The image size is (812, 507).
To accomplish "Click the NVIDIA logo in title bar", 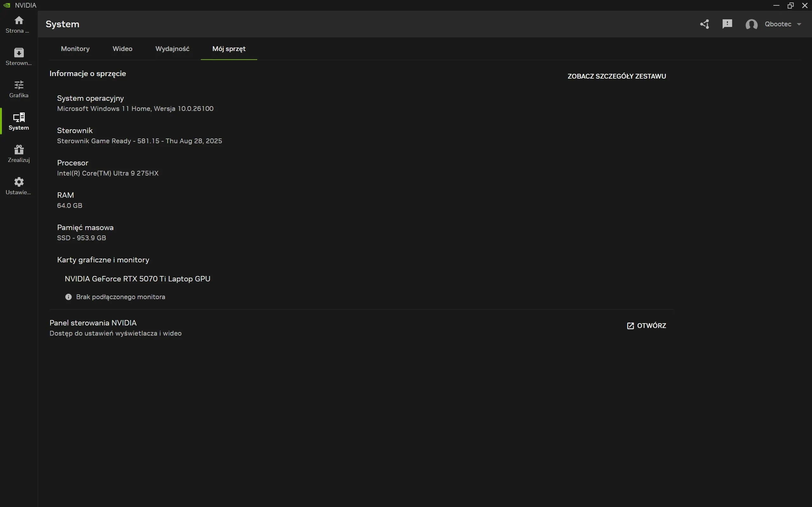I will pyautogui.click(x=6, y=5).
